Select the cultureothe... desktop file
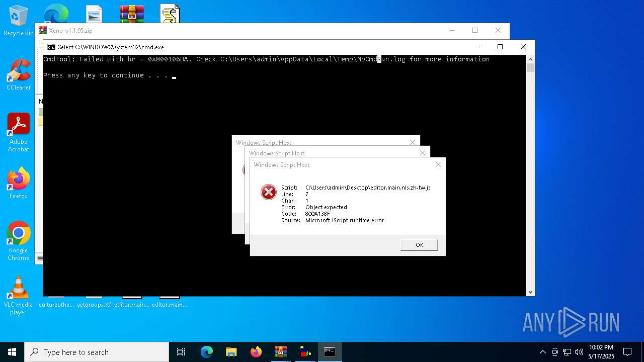The height and width of the screenshot is (362, 644). [56, 303]
